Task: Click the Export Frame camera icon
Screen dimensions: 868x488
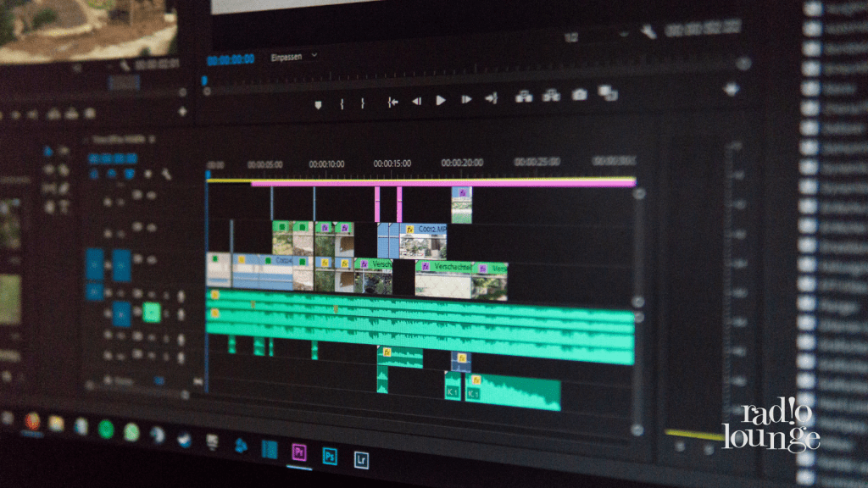Action: tap(579, 94)
